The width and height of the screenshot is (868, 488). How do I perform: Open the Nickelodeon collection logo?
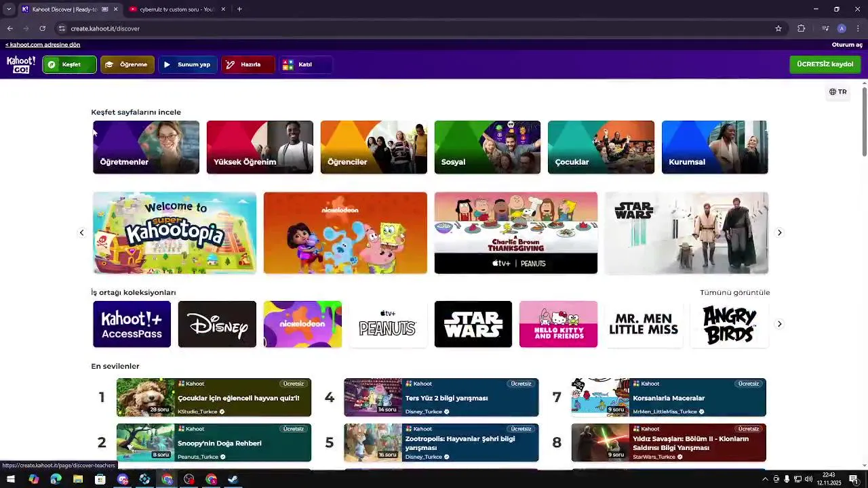tap(302, 324)
